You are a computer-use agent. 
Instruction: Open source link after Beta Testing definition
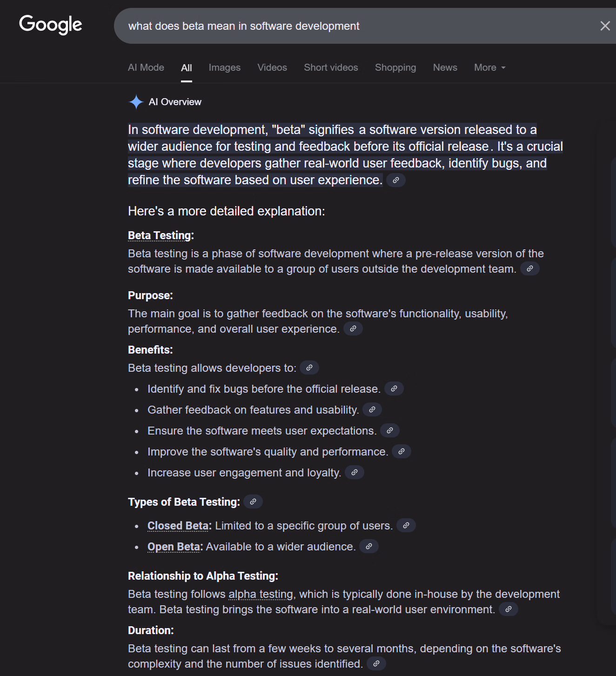click(529, 268)
